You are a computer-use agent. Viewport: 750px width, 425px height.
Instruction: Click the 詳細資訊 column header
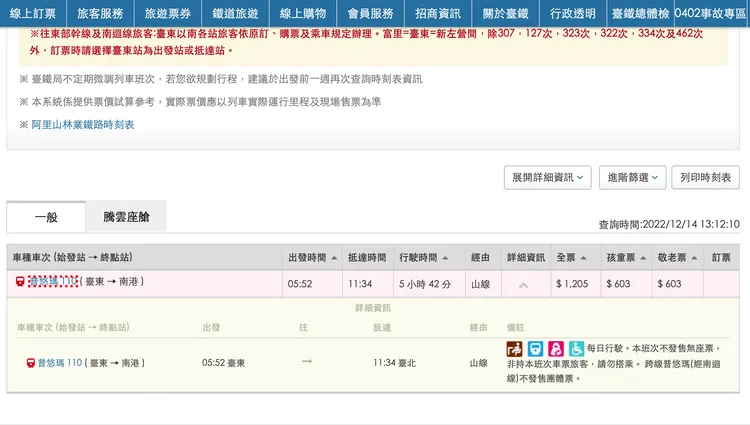[x=526, y=258]
